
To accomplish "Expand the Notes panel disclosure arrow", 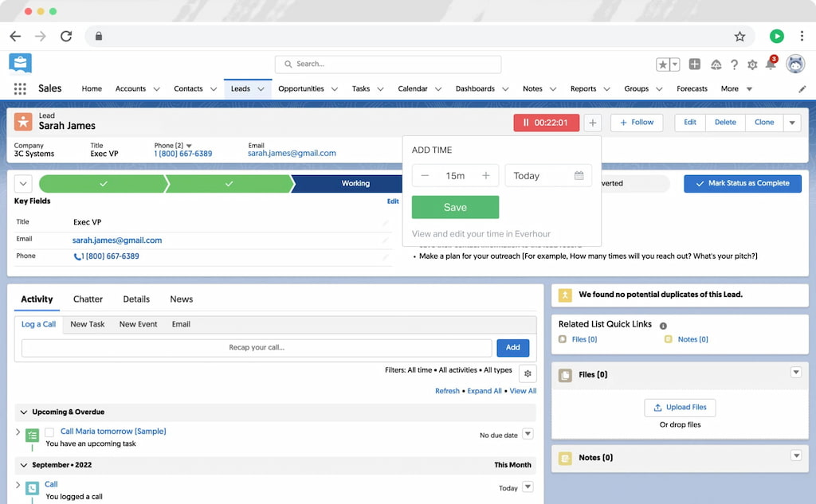I will [796, 455].
